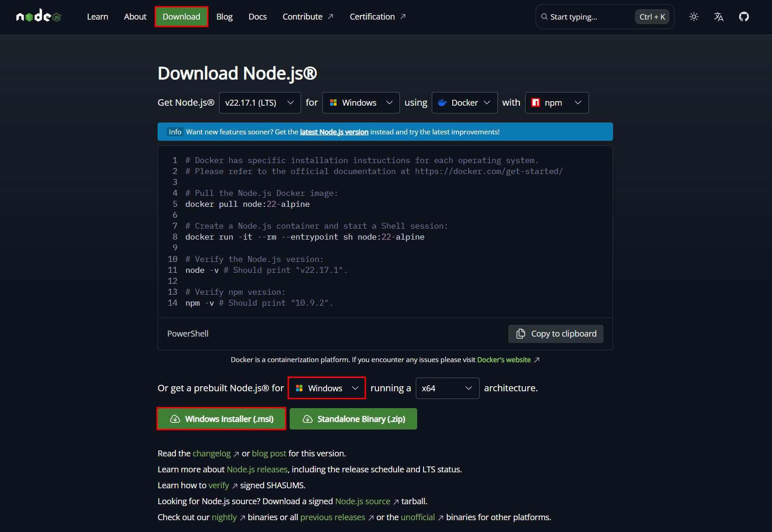772x532 pixels.
Task: Open the language selector icon
Action: pos(718,16)
